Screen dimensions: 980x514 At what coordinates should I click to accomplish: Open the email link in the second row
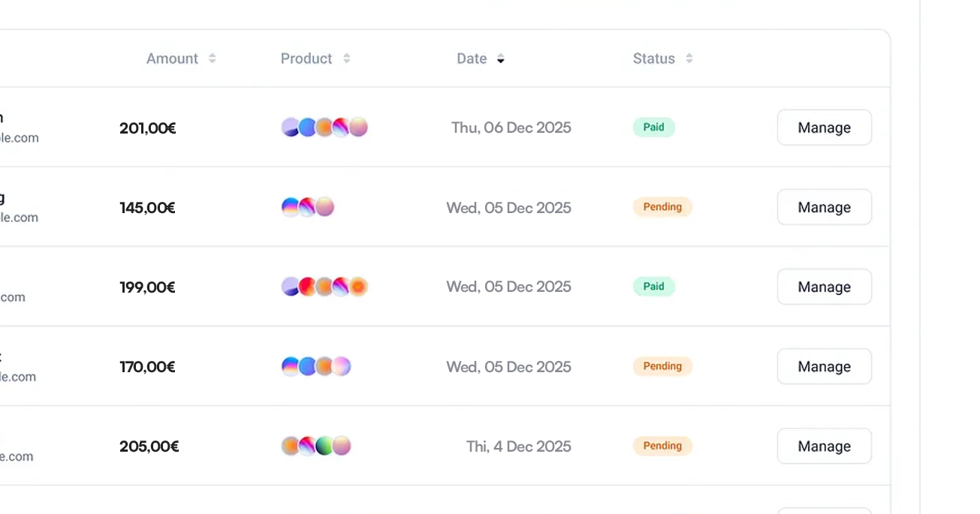pos(20,218)
